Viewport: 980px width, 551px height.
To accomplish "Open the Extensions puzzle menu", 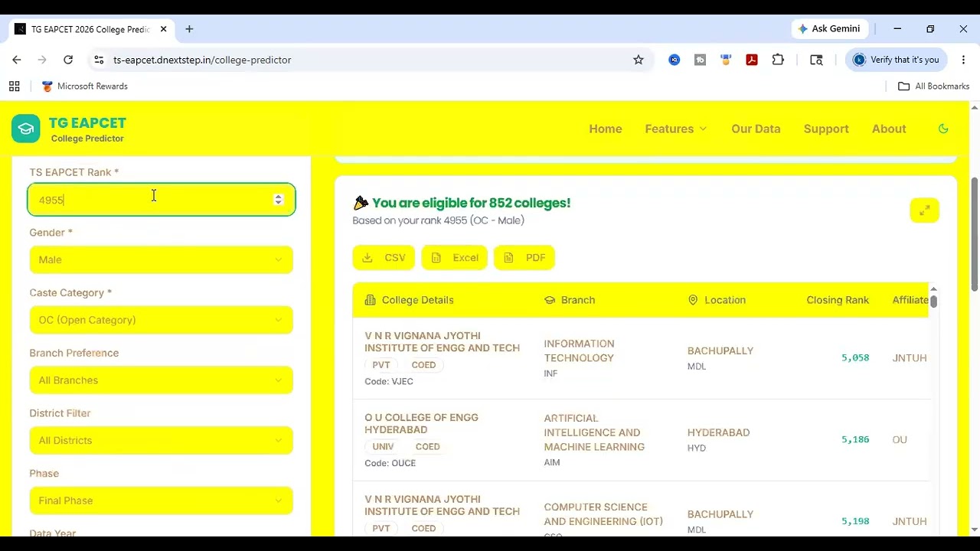I will point(778,60).
